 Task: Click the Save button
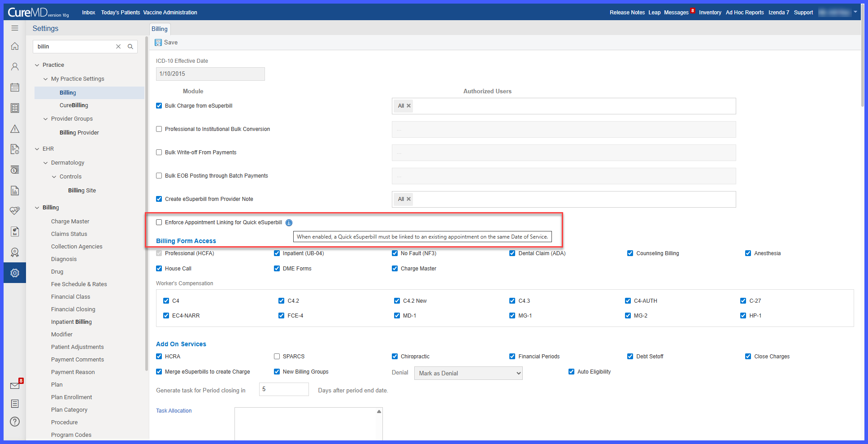coord(166,43)
